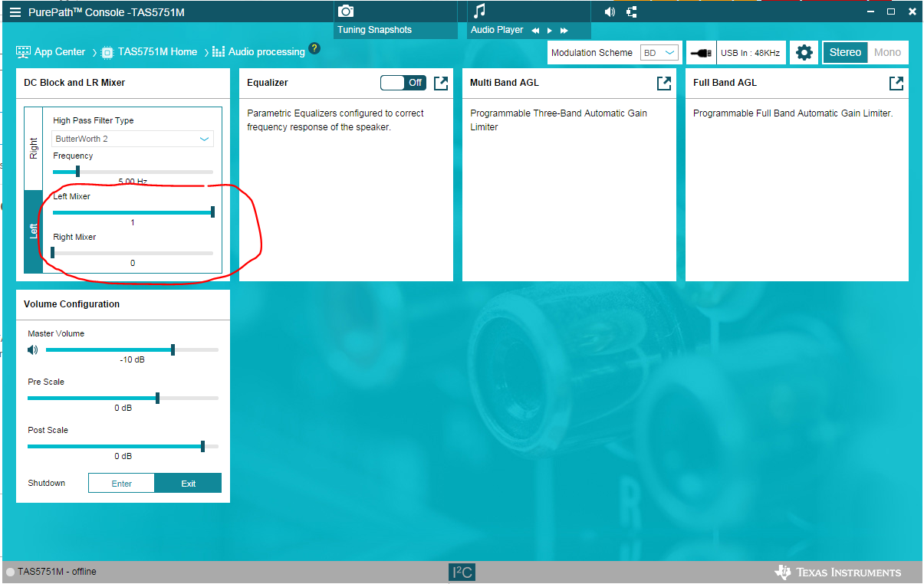Click the Audio Player music note icon
The height and width of the screenshot is (584, 924).
[x=479, y=11]
